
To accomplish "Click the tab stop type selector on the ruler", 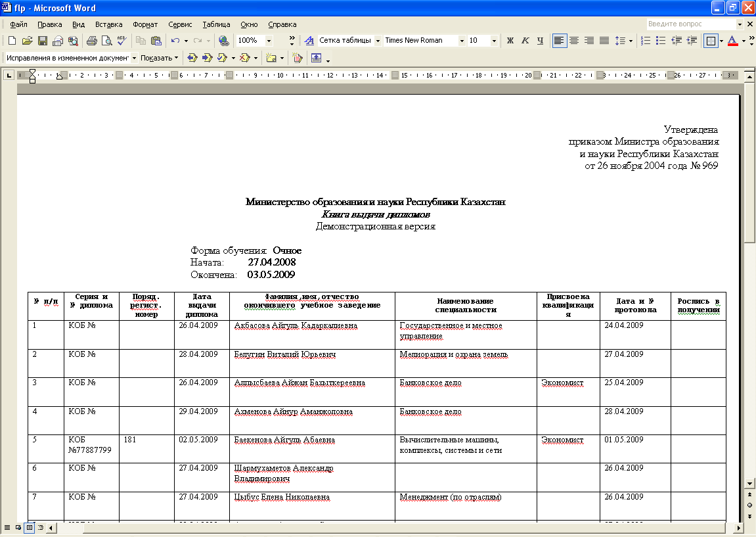I will coord(9,76).
